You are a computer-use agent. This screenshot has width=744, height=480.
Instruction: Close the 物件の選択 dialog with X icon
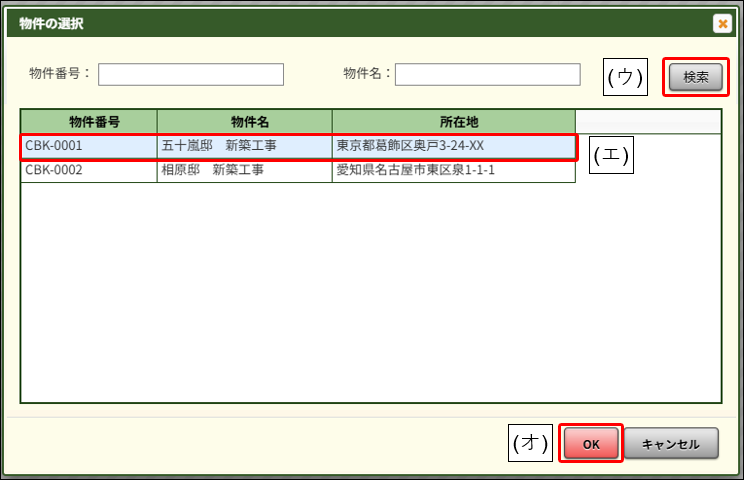tap(721, 23)
